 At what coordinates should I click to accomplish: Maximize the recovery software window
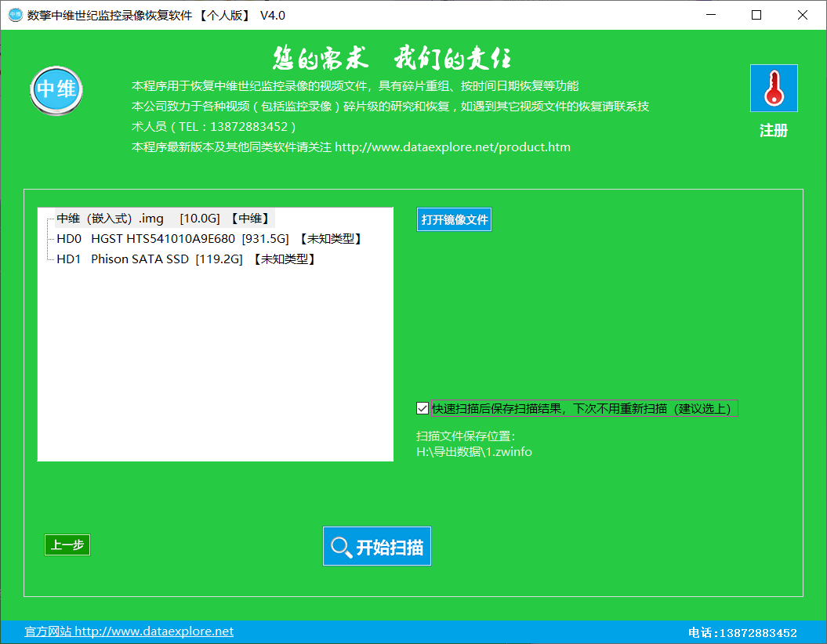coord(756,15)
